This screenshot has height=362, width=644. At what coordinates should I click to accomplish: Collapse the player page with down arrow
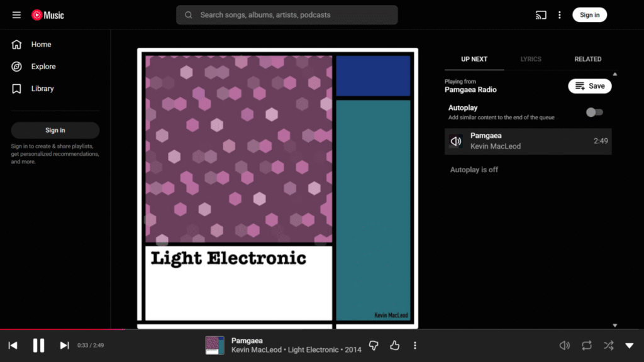629,345
